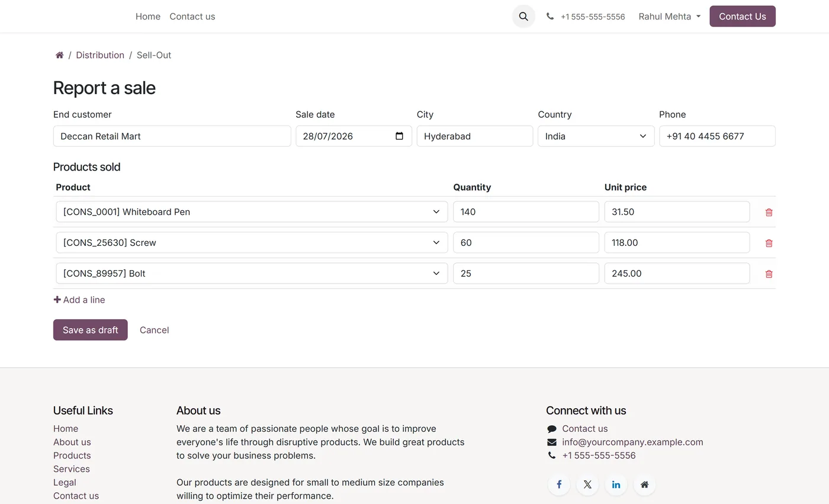Screen dimensions: 829x504
Task: Open footer About us link
Action: pyautogui.click(x=72, y=442)
